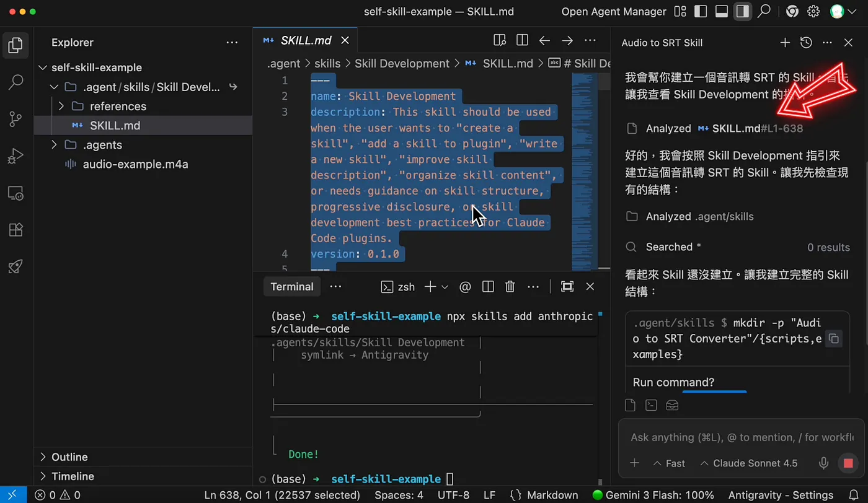Open the Claude Sonnet 4.5 model dropdown

pos(749,463)
